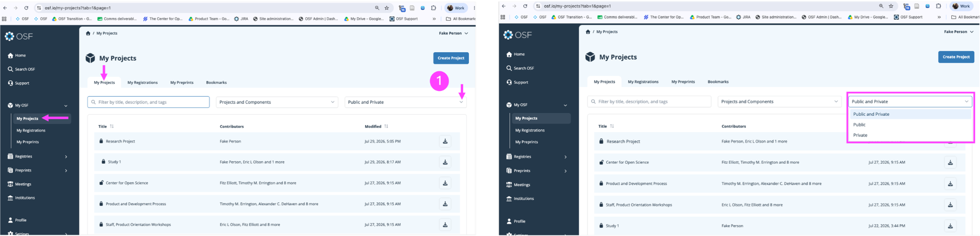
Task: Open the JIRA bookmark in the left browser
Action: point(241,19)
